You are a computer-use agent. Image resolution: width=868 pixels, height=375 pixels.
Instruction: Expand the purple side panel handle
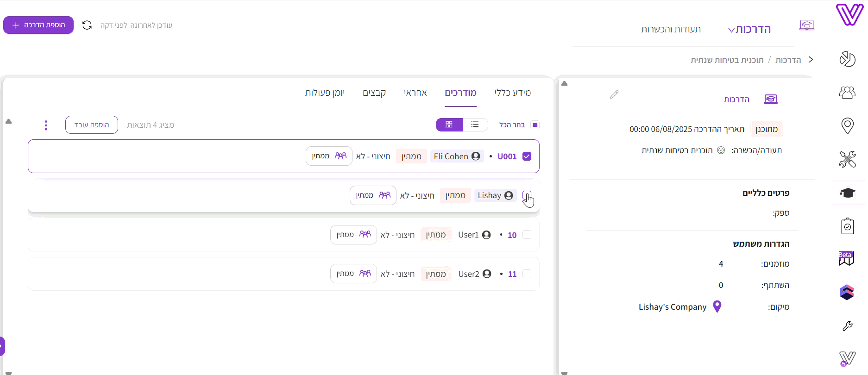point(2,346)
